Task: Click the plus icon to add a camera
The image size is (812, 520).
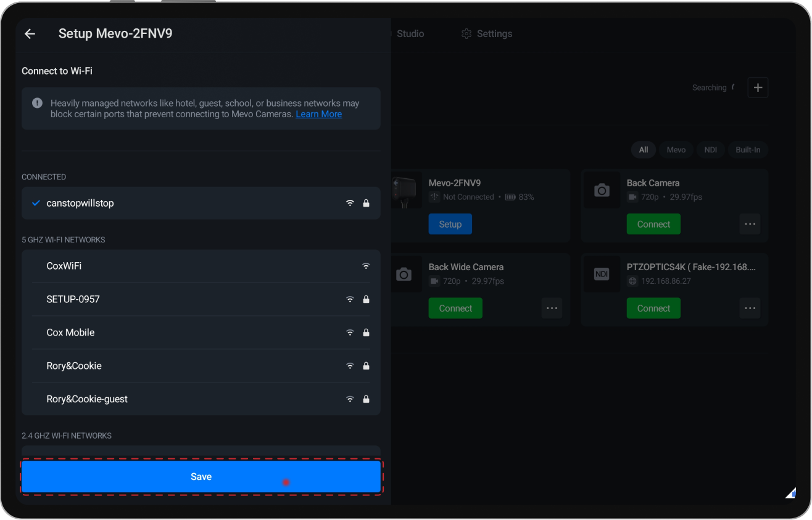Action: [758, 88]
